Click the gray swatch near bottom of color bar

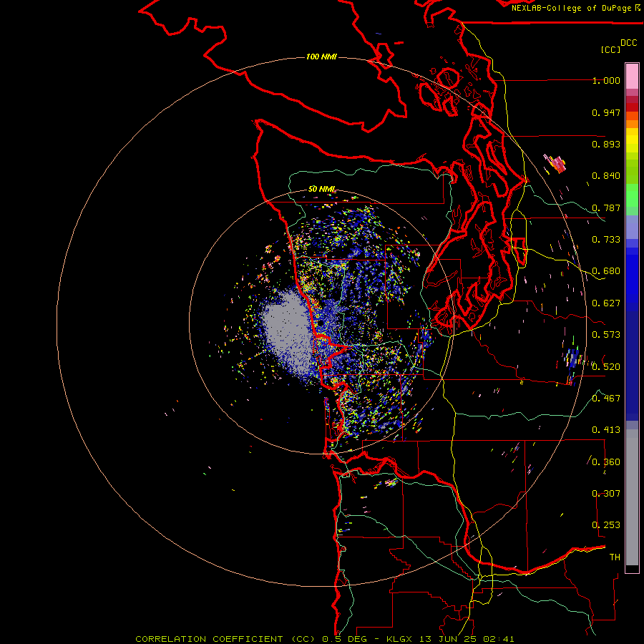(x=632, y=497)
